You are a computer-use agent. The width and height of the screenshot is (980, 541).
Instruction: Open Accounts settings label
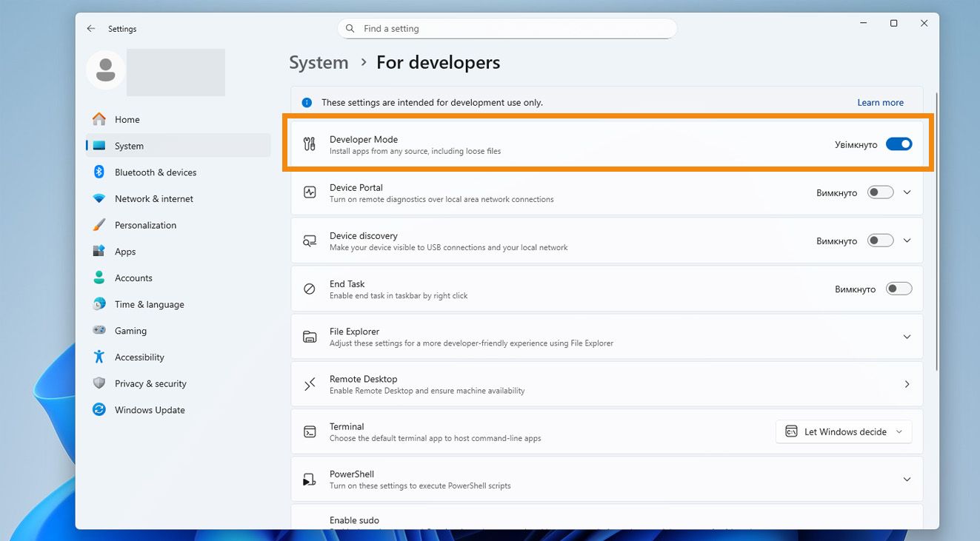tap(133, 278)
